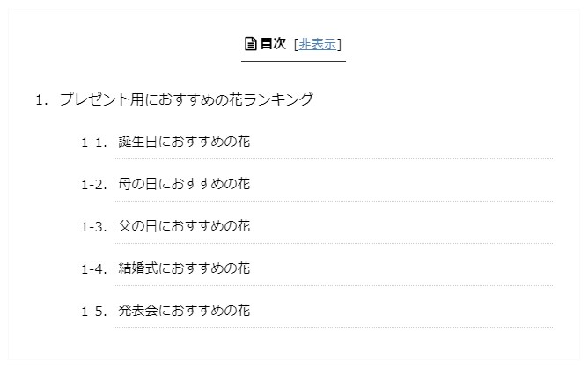Click the document icon beside 目次

click(x=250, y=44)
